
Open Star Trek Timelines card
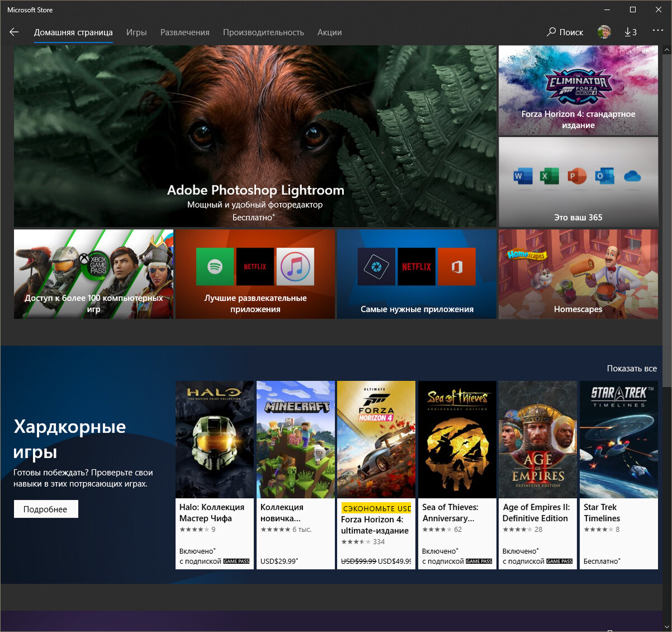coord(619,475)
